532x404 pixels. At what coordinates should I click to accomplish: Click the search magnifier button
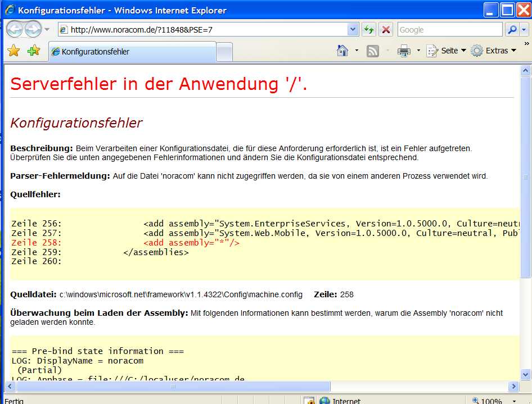(512, 30)
